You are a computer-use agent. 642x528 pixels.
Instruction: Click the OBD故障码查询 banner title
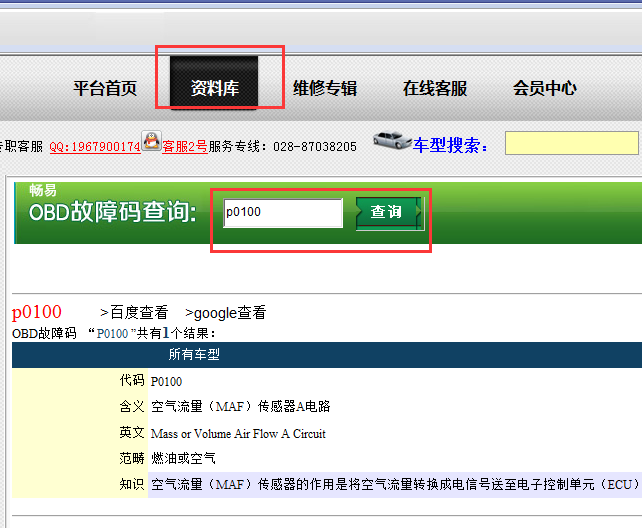point(113,212)
